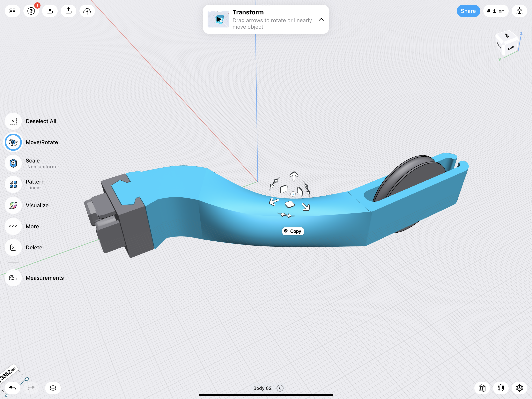Select the Body 02 label

coord(262,388)
